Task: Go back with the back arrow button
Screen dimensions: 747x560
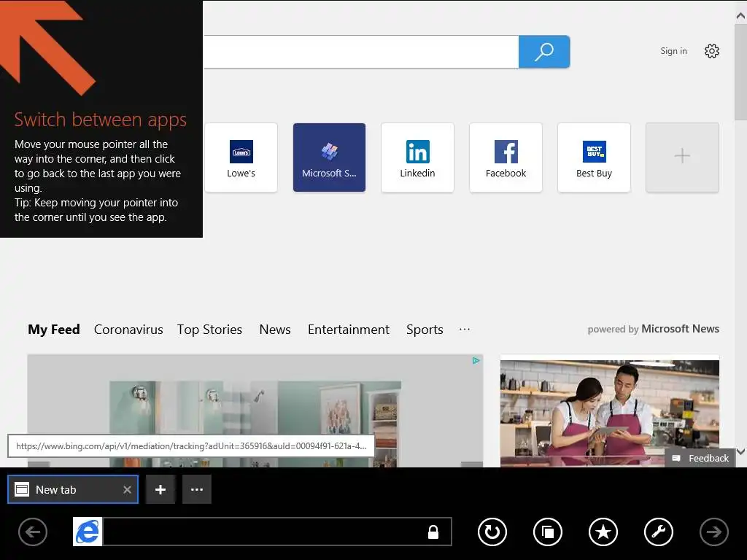Action: (33, 532)
